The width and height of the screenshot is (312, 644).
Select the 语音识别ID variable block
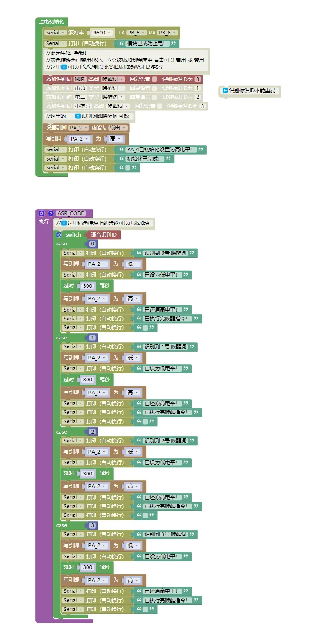click(x=103, y=235)
